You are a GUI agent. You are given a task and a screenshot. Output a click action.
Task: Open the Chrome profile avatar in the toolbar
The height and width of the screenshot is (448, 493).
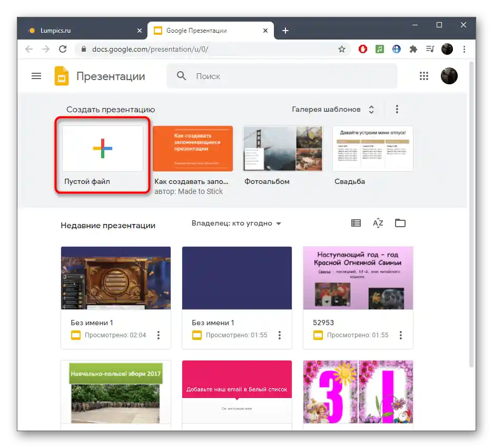point(447,49)
